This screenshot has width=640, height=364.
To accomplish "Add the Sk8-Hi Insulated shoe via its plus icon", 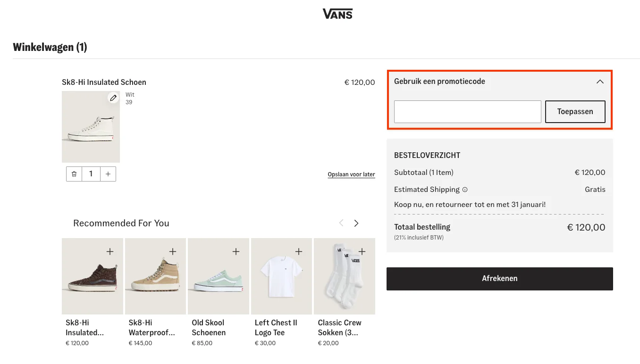I will [109, 251].
